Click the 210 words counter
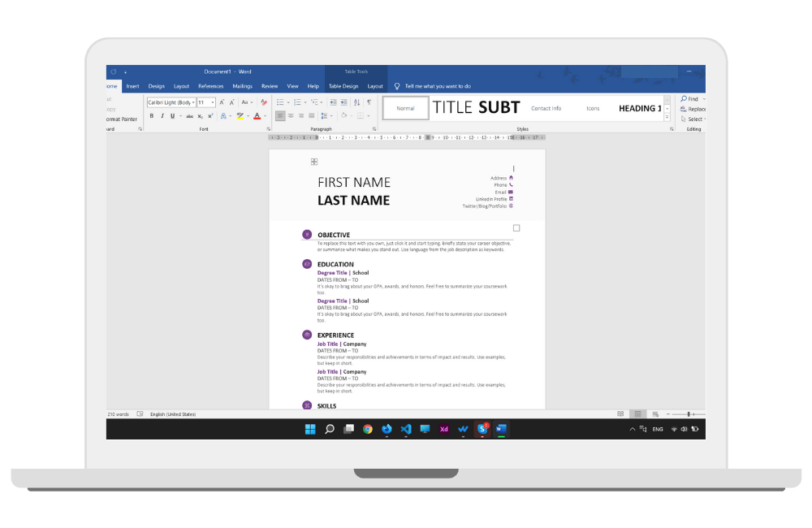The width and height of the screenshot is (812, 528). (118, 414)
